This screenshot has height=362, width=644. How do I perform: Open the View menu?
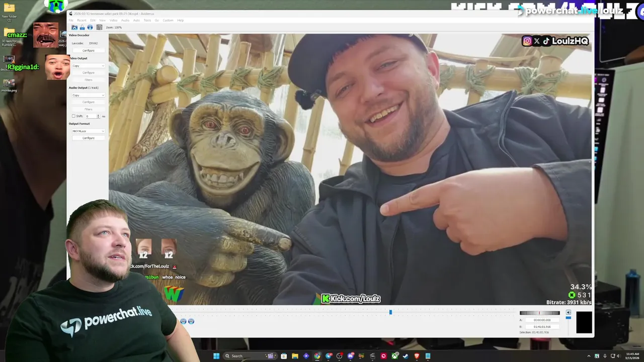click(x=102, y=20)
